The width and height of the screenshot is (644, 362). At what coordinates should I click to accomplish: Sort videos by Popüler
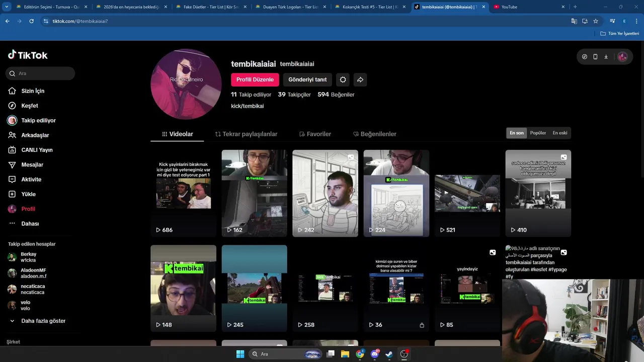click(x=538, y=133)
